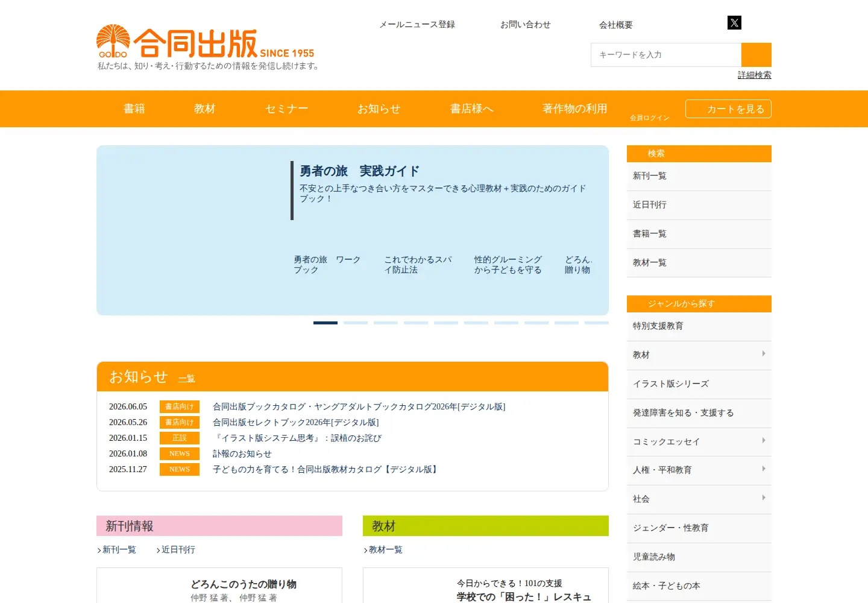
Task: Open the 勇者の旅 実践ガイド slide title
Action: click(x=359, y=171)
